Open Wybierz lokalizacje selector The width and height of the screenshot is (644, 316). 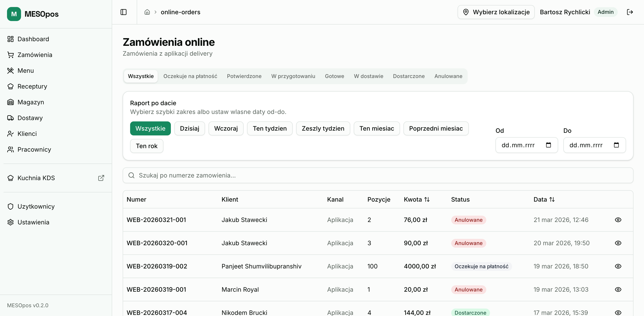(x=496, y=12)
